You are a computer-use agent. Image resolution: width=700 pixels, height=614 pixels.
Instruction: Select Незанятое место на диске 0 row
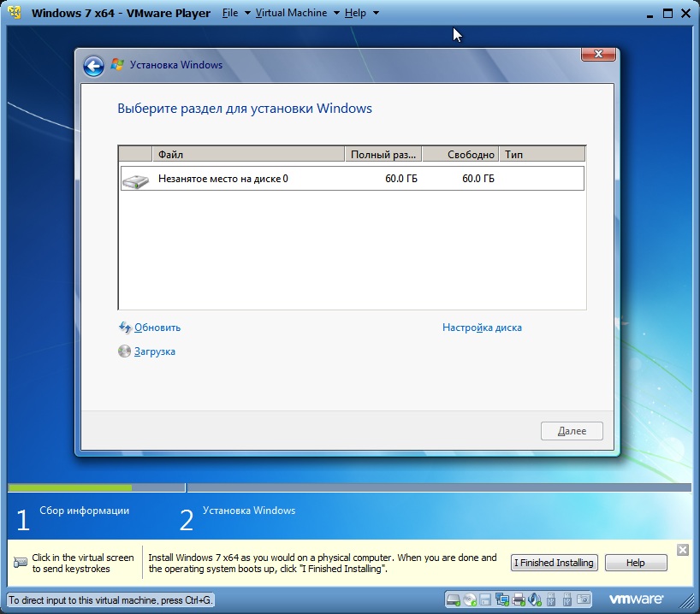[353, 179]
